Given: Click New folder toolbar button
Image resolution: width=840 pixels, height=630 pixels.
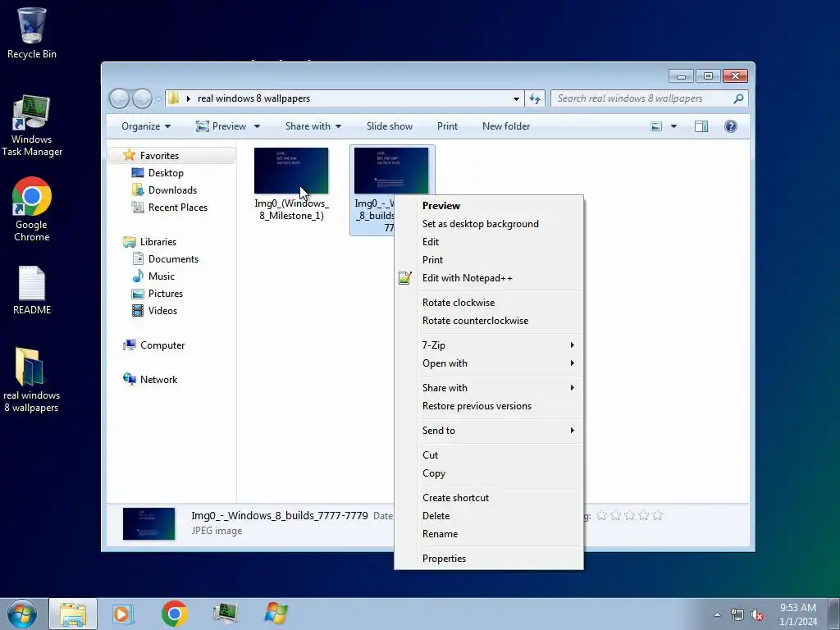Looking at the screenshot, I should 506,126.
